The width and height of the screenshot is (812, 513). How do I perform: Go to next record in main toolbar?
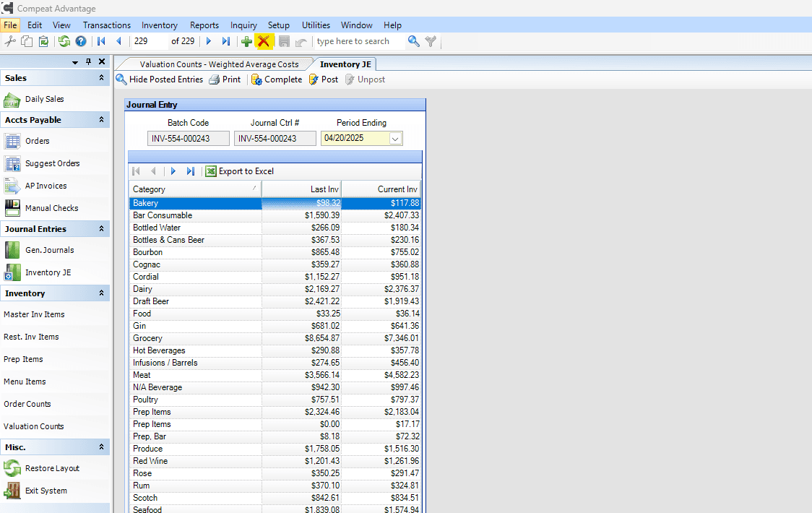coord(209,41)
